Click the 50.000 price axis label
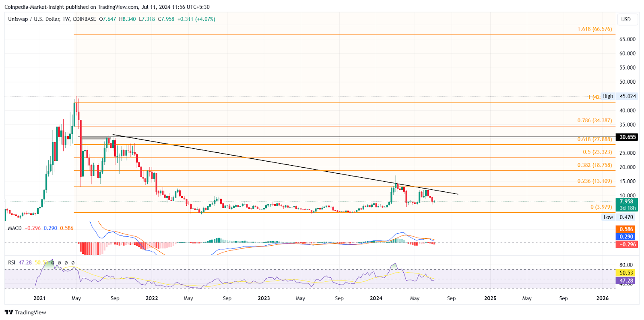Screen dimensions: 644x320 coord(627,82)
